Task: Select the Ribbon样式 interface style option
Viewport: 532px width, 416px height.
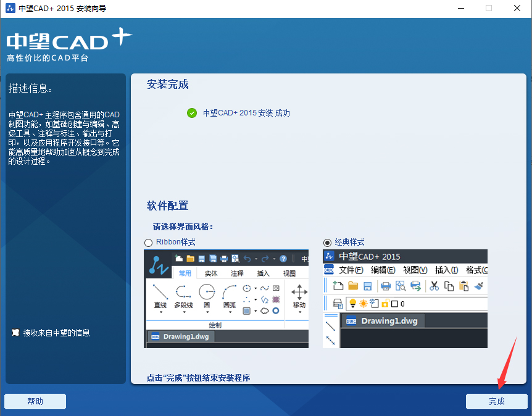Action: tap(149, 243)
